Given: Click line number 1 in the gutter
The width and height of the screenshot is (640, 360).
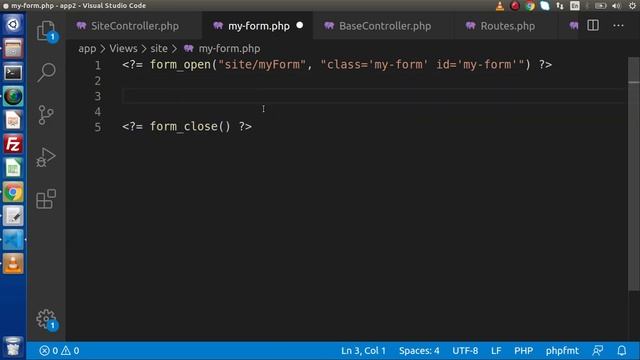Looking at the screenshot, I should point(98,65).
